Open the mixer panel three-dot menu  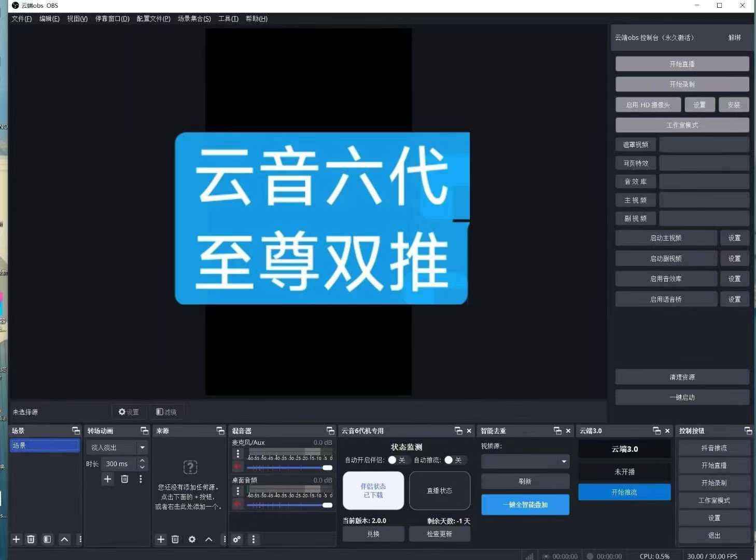[253, 539]
